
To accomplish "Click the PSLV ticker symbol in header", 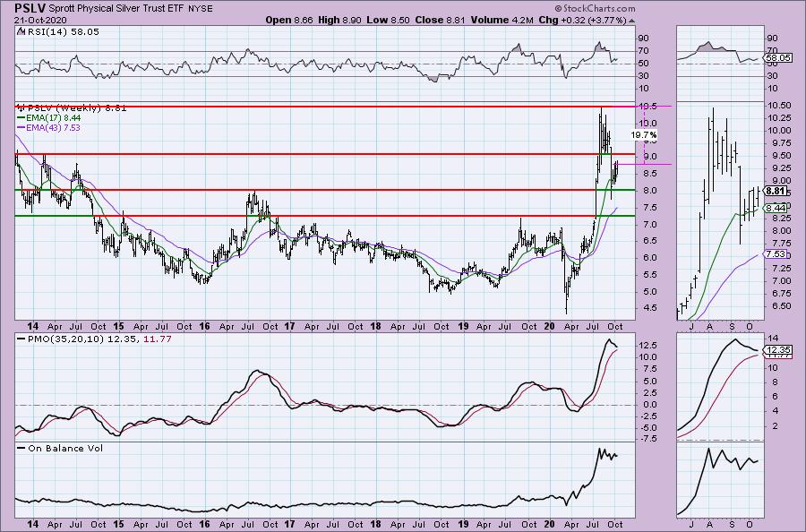I will coord(30,8).
